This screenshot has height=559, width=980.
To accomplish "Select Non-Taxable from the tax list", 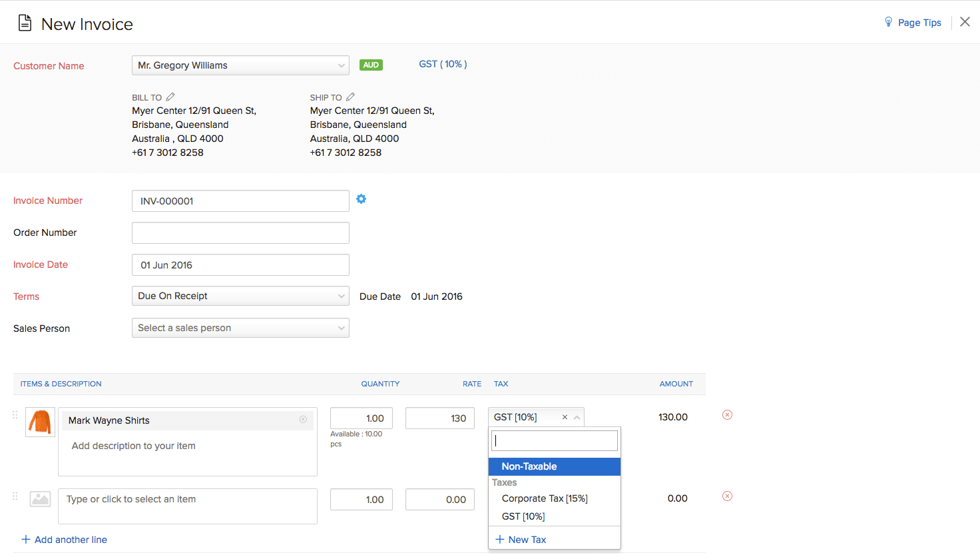I will pyautogui.click(x=528, y=466).
